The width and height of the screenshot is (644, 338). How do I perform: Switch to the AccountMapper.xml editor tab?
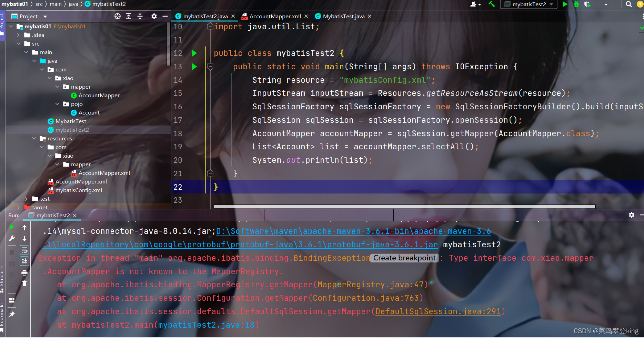pos(274,16)
